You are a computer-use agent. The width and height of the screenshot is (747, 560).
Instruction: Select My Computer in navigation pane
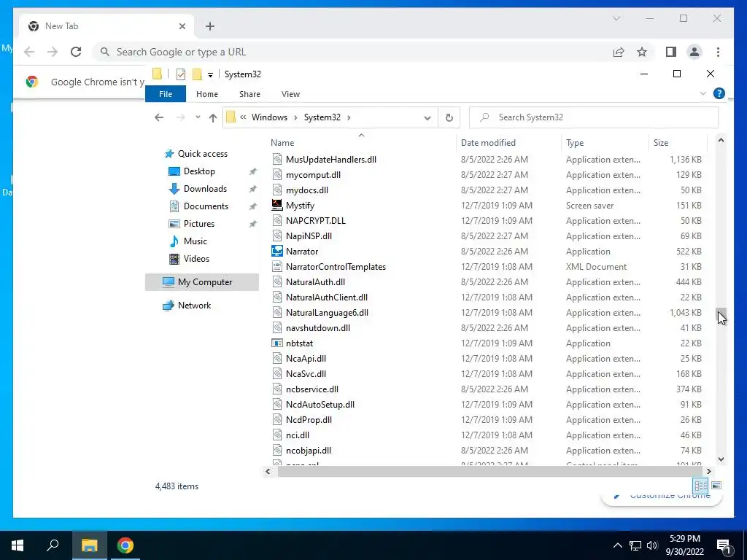click(202, 282)
